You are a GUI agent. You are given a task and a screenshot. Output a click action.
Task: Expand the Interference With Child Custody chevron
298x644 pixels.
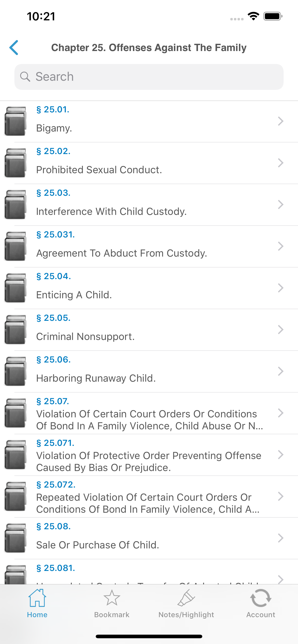(x=280, y=205)
